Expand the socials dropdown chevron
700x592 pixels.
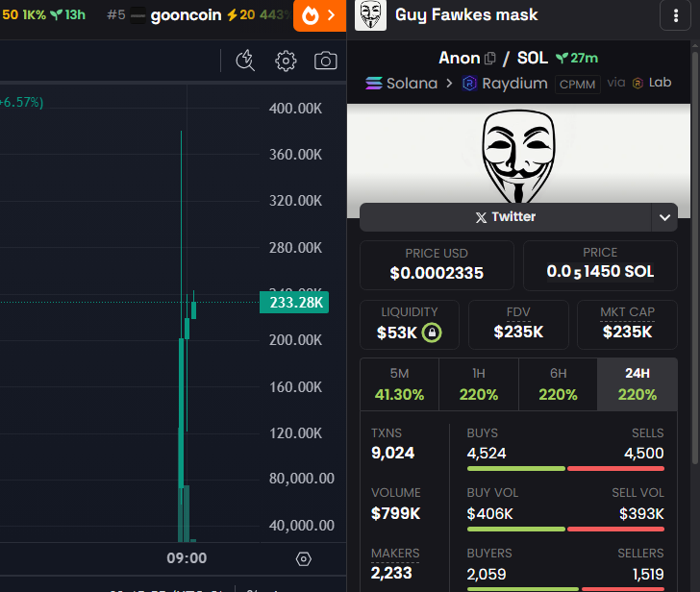pos(664,217)
